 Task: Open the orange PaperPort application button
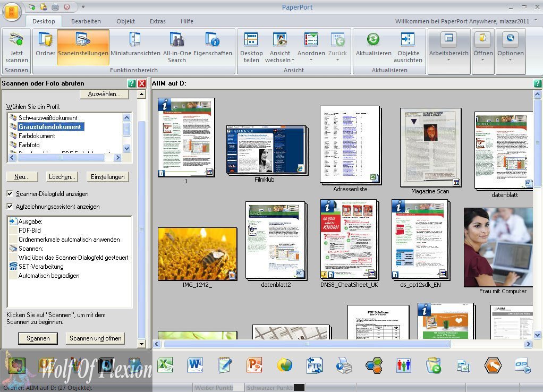(12, 12)
